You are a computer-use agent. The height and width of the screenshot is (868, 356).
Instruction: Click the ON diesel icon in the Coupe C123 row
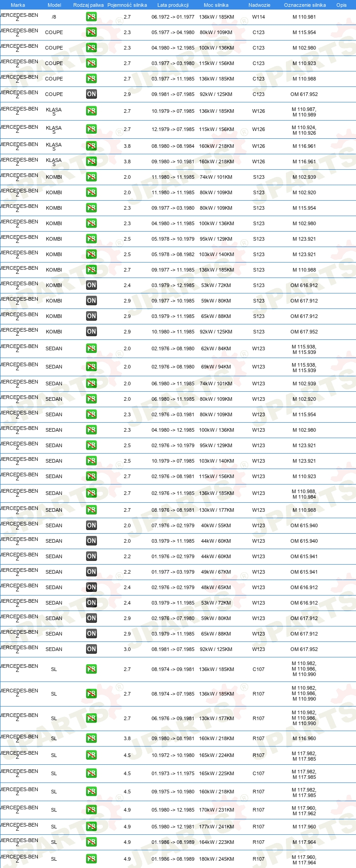[x=92, y=94]
